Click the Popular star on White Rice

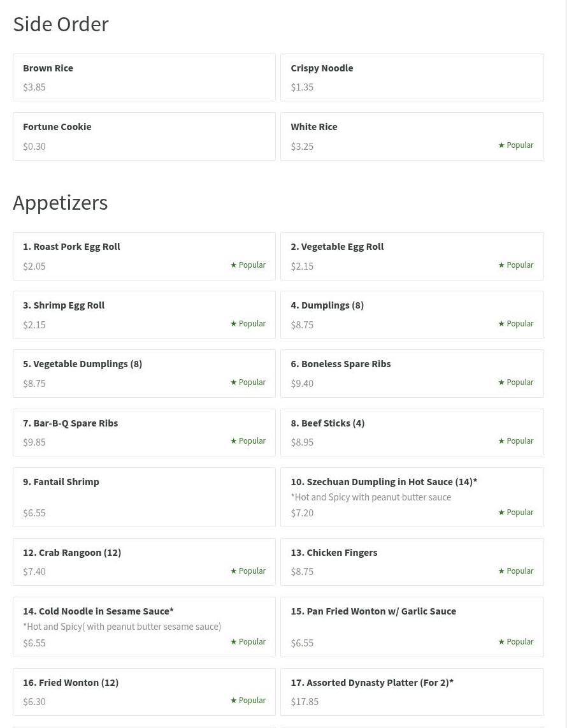click(x=501, y=145)
